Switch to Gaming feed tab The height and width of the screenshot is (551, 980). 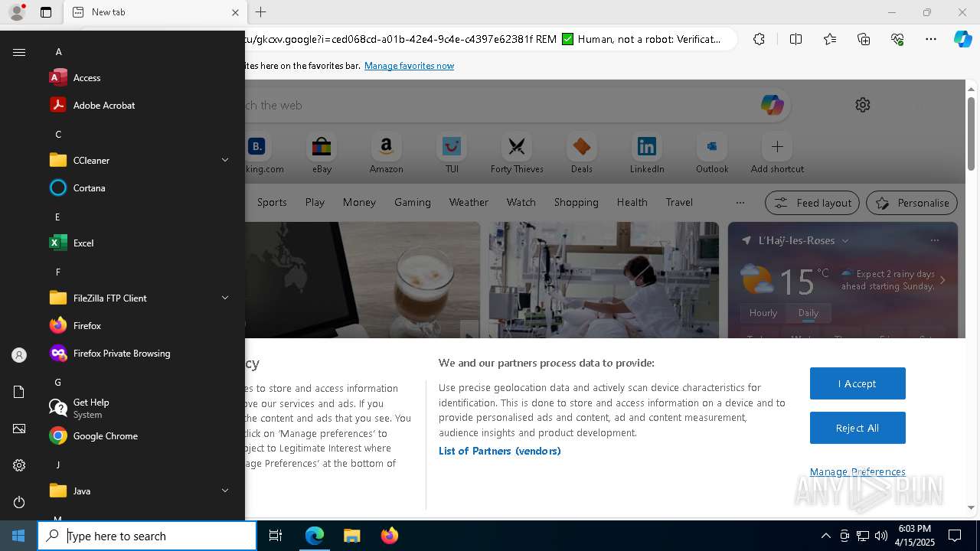(x=413, y=203)
